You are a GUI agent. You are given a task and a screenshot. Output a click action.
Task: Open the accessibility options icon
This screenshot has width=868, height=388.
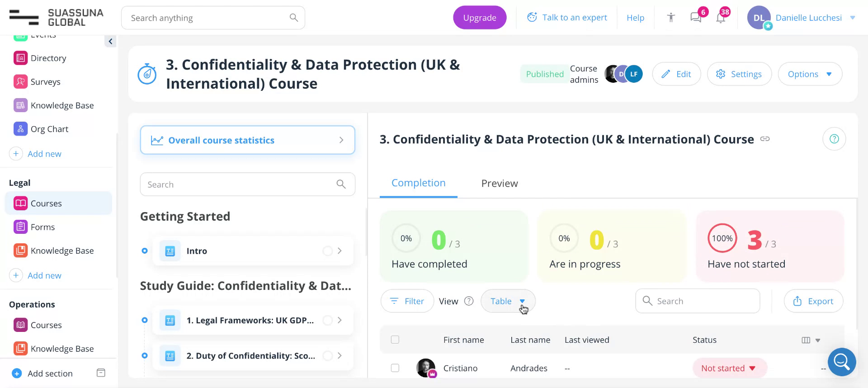click(671, 18)
